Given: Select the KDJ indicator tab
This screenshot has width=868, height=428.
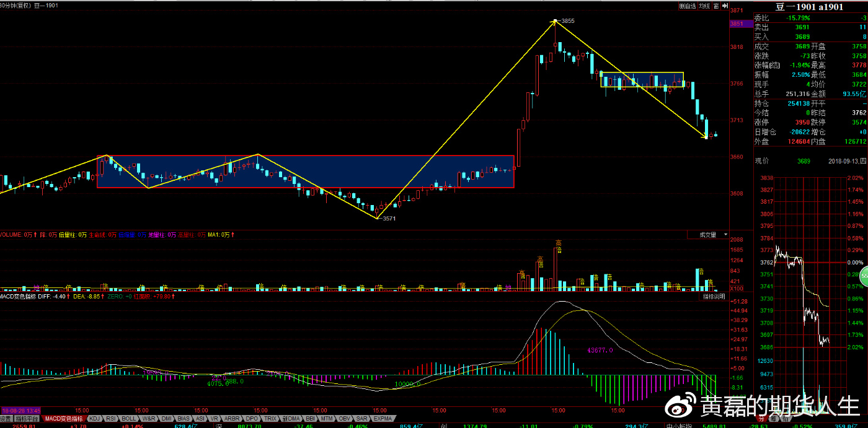Looking at the screenshot, I should (x=94, y=419).
